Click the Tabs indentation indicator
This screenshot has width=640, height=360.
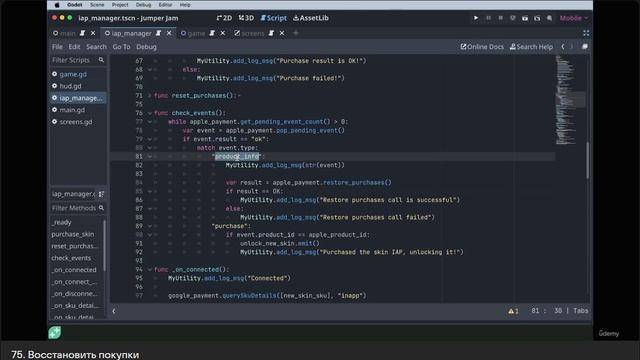click(580, 311)
